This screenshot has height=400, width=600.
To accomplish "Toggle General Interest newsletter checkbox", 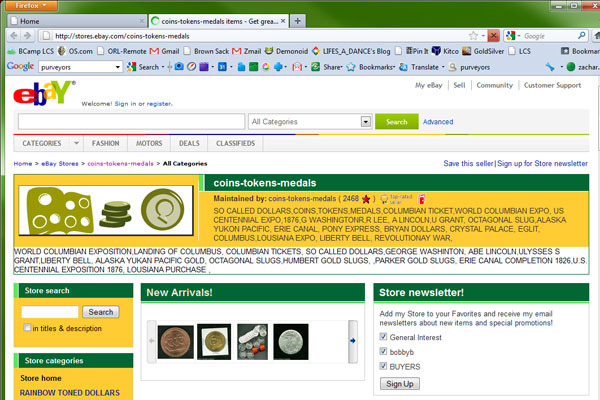I will [x=383, y=336].
